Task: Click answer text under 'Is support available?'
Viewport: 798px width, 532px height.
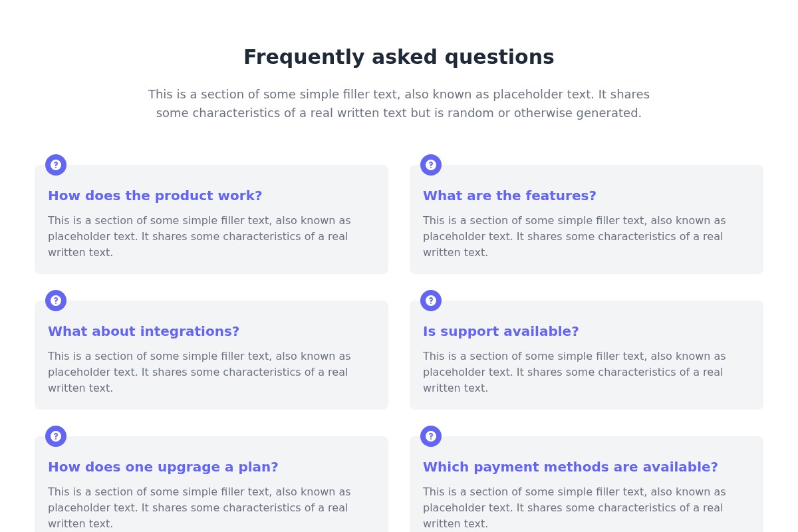Action: point(574,372)
